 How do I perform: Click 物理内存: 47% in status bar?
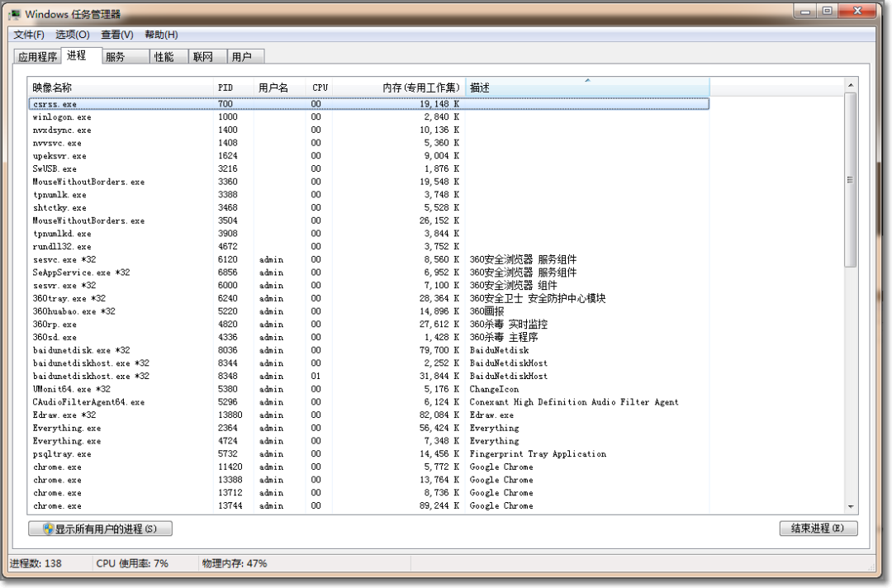[235, 563]
